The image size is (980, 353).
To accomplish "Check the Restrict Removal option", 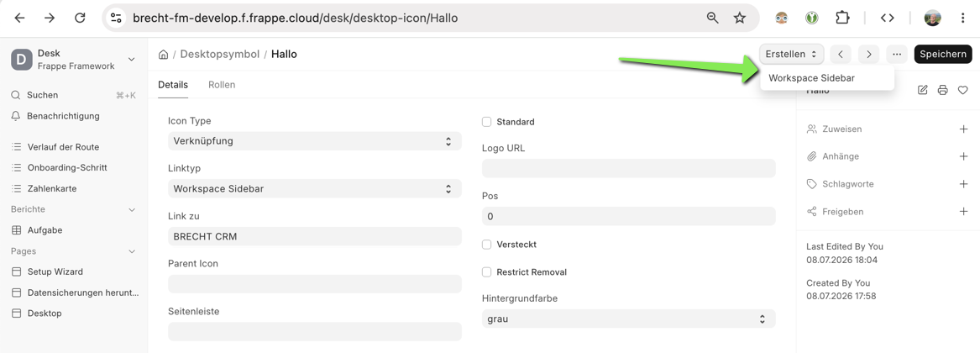I will 487,272.
